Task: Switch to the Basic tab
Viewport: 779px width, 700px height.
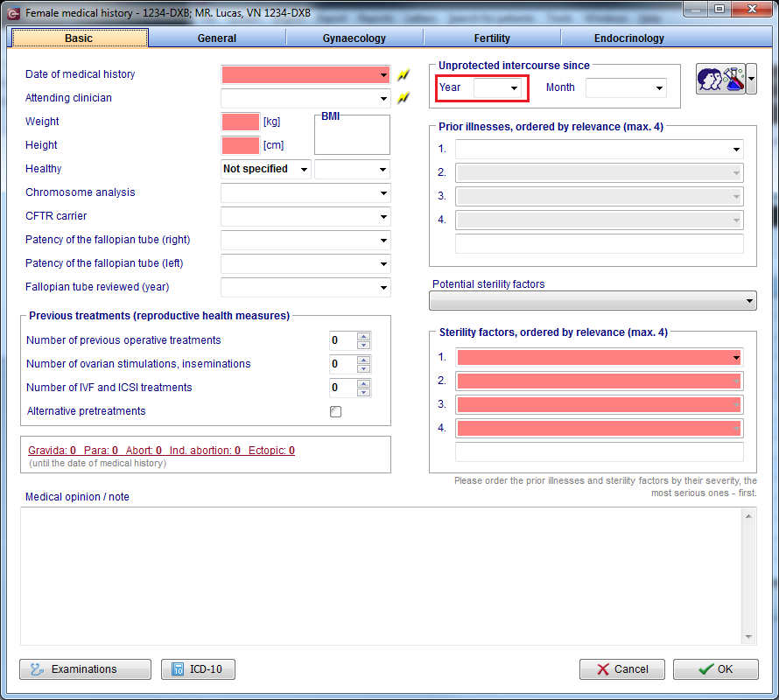Action: tap(80, 38)
